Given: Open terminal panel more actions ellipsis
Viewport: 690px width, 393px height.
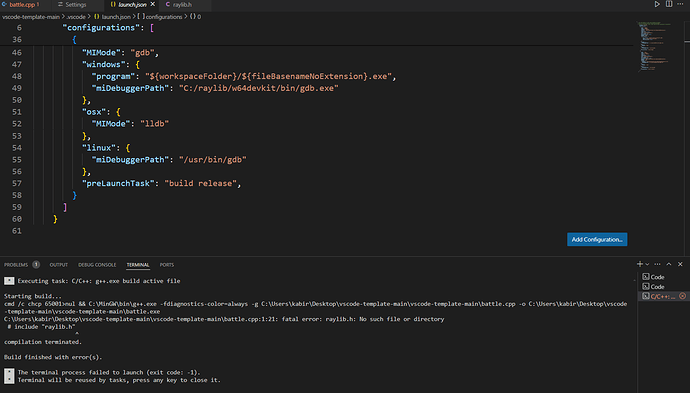Looking at the screenshot, I should click(x=657, y=264).
